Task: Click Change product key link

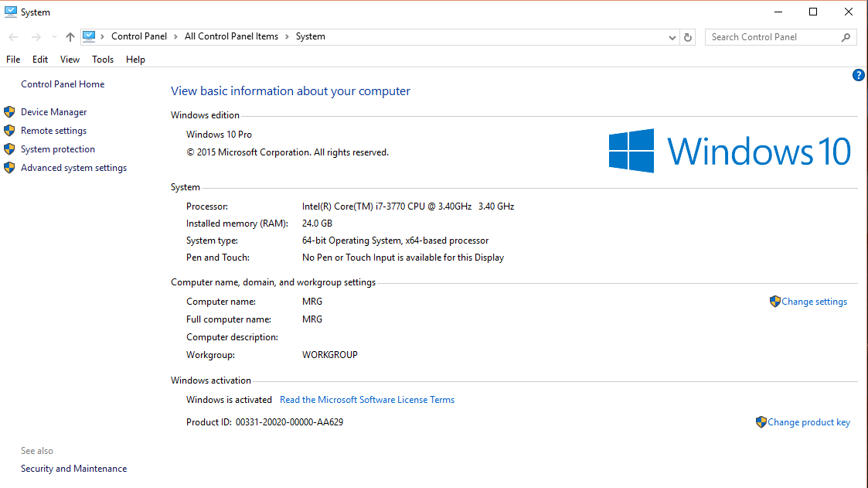Action: (808, 422)
